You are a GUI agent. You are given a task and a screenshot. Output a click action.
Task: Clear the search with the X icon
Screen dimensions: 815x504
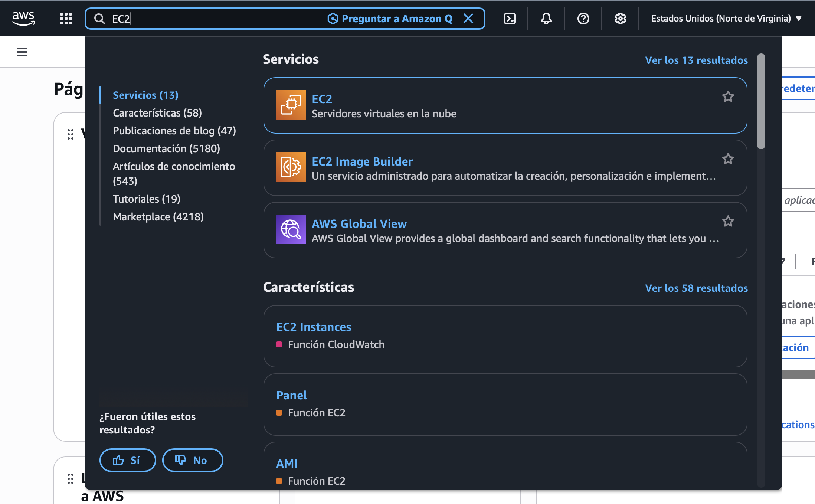tap(468, 19)
